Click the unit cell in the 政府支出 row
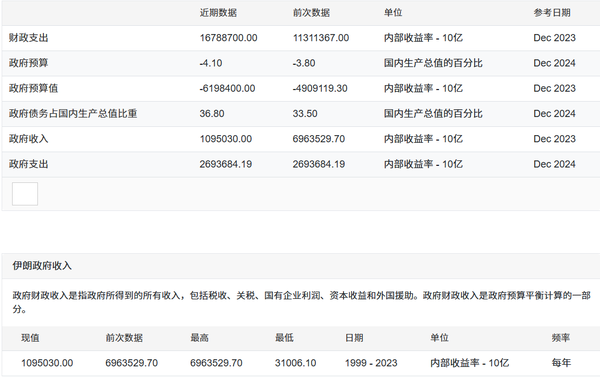The width and height of the screenshot is (600, 379). coord(423,164)
